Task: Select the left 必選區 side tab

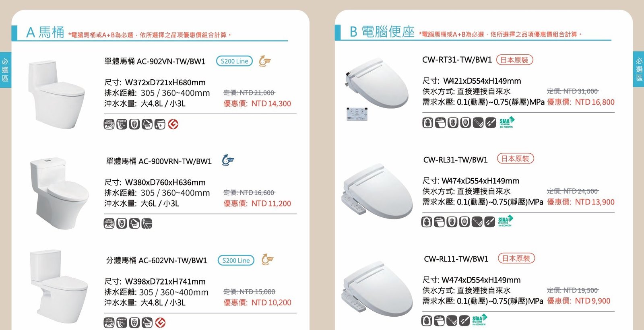Action: 5,70
